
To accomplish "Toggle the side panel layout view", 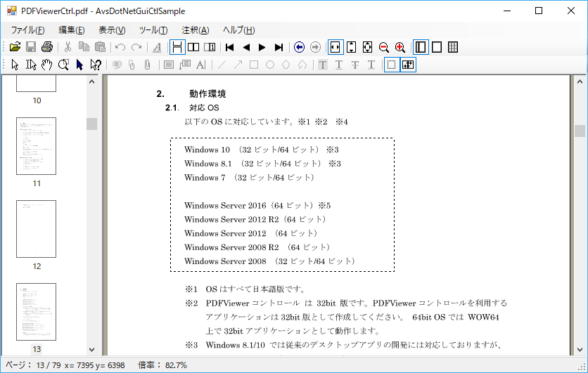I will (x=421, y=47).
